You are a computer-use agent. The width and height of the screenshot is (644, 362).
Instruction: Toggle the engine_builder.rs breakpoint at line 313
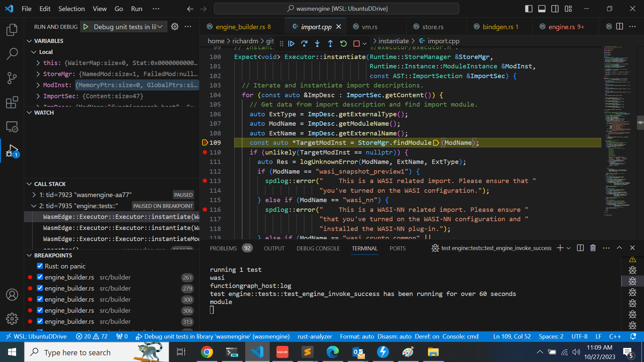(40, 321)
